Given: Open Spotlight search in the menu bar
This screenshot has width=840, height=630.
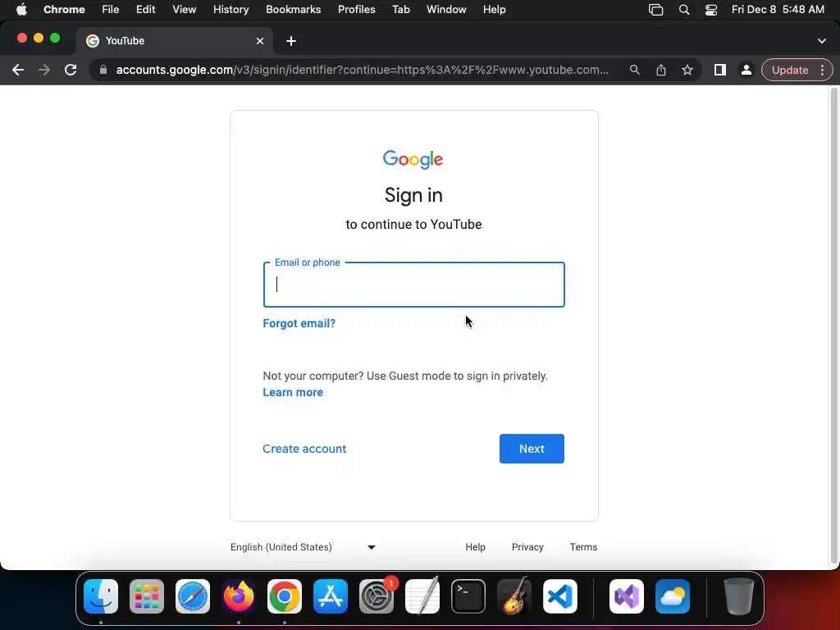Looking at the screenshot, I should click(x=684, y=10).
